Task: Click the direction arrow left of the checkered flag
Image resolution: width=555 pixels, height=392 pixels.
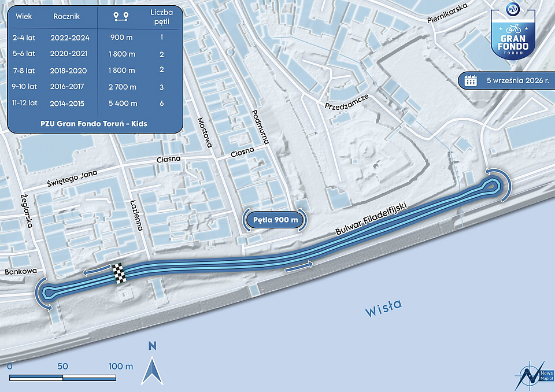Action: pyautogui.click(x=96, y=271)
